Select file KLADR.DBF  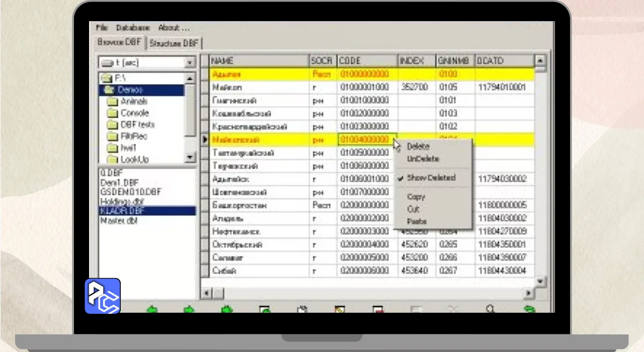coord(147,211)
